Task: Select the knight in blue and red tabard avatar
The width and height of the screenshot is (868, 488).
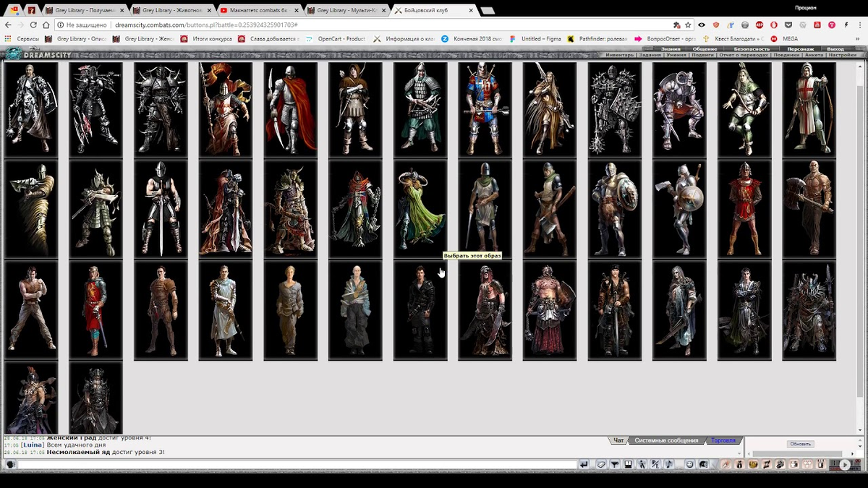Action: pyautogui.click(x=485, y=109)
